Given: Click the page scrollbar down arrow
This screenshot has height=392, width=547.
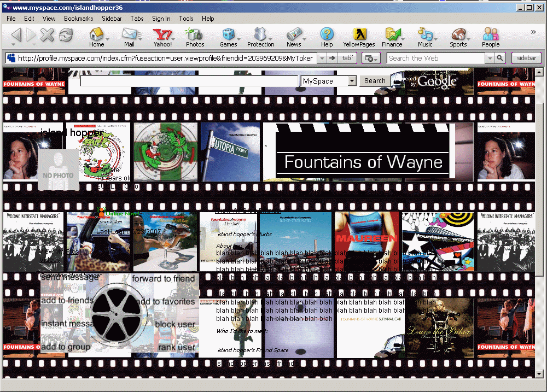Looking at the screenshot, I should [x=539, y=374].
